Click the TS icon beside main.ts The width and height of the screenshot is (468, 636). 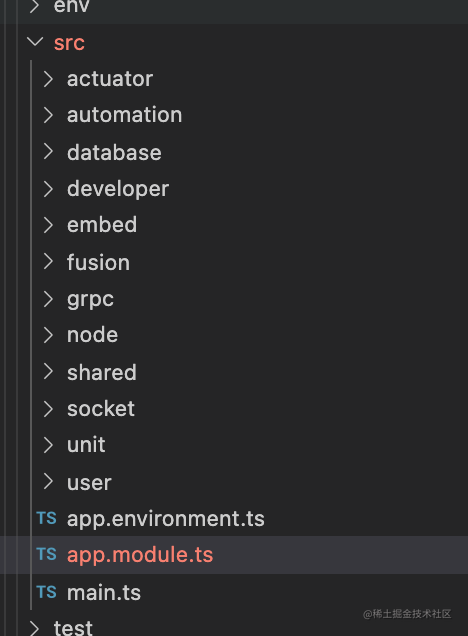pyautogui.click(x=46, y=592)
